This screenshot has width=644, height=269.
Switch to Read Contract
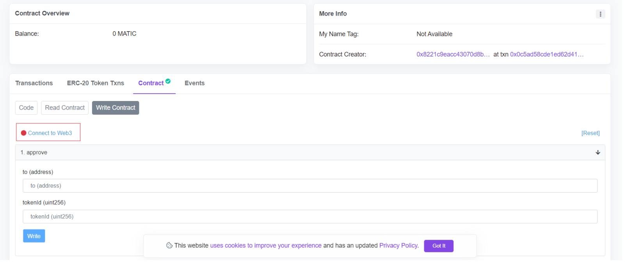pos(65,108)
